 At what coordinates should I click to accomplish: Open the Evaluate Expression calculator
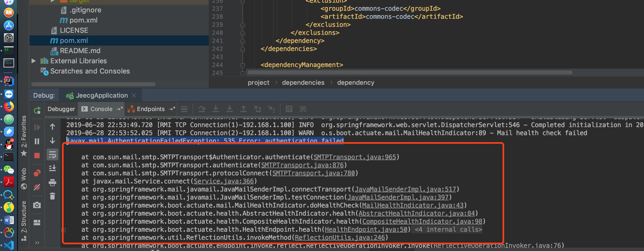(289, 109)
